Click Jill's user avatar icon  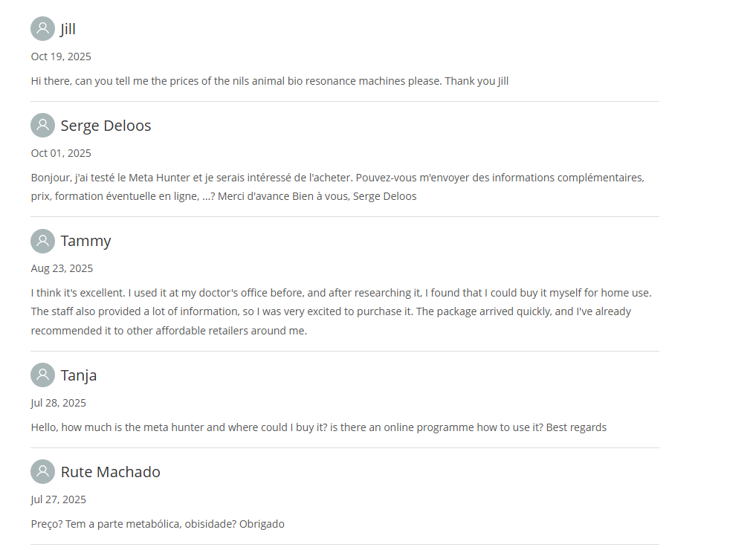tap(42, 29)
